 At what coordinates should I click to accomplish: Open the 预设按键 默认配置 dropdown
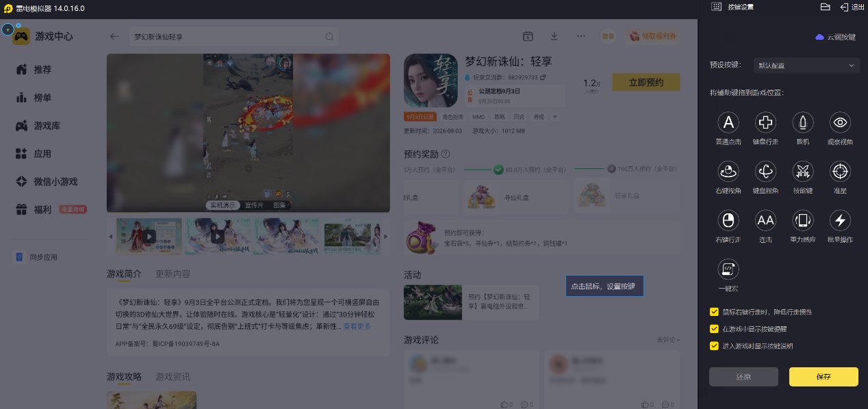coord(806,66)
